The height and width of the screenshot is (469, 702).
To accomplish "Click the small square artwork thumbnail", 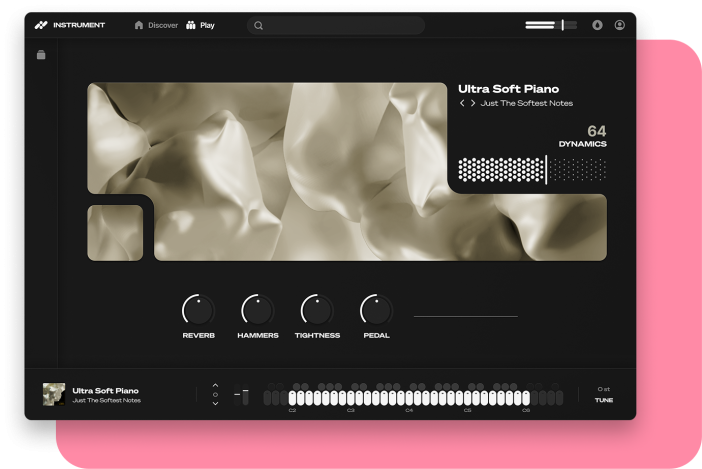I will (x=115, y=233).
